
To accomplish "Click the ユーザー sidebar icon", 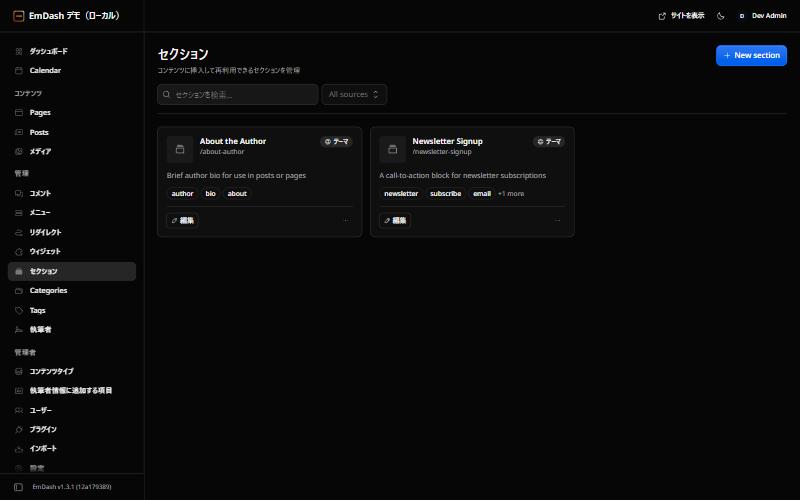I will [19, 410].
